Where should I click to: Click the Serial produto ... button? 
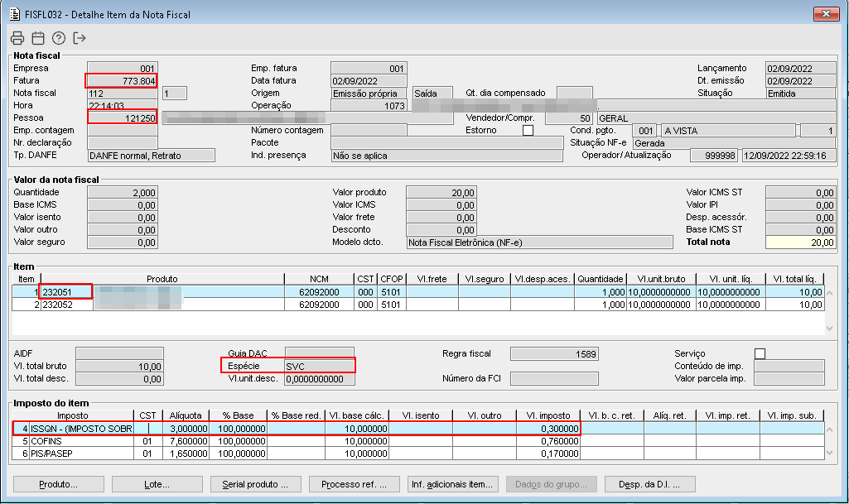pyautogui.click(x=255, y=484)
